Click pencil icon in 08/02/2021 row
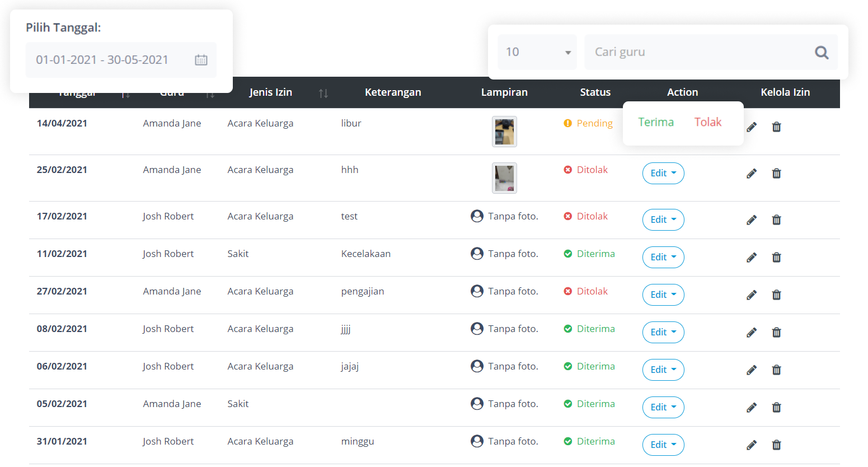 click(752, 333)
